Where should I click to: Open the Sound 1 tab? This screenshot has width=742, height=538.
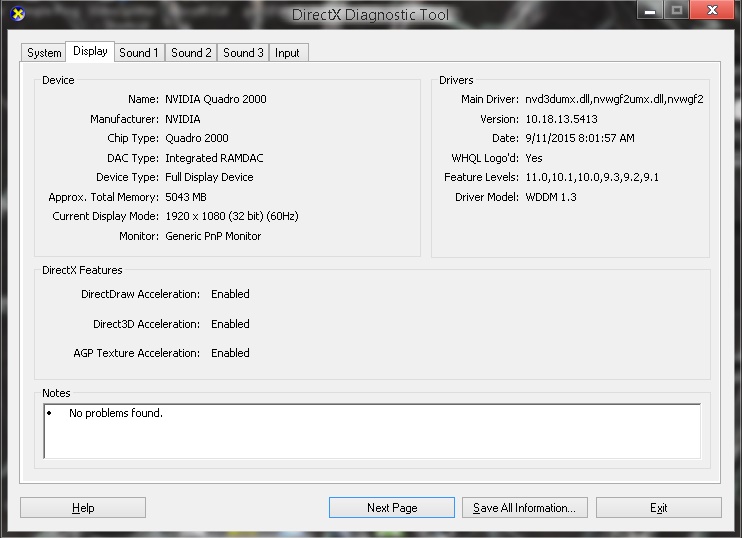click(139, 53)
